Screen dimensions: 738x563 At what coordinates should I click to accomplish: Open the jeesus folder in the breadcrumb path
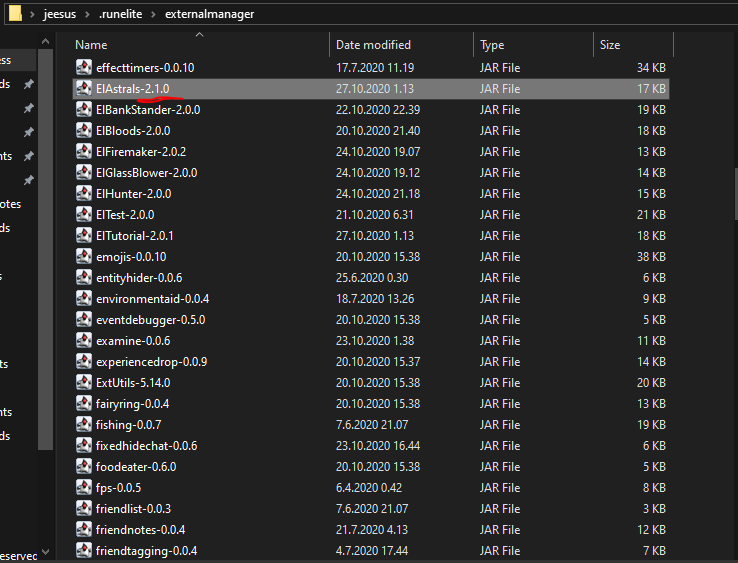point(60,14)
